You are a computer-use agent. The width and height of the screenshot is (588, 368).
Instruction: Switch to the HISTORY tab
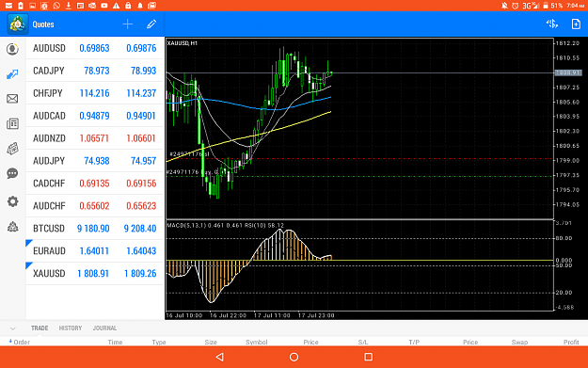(x=71, y=328)
